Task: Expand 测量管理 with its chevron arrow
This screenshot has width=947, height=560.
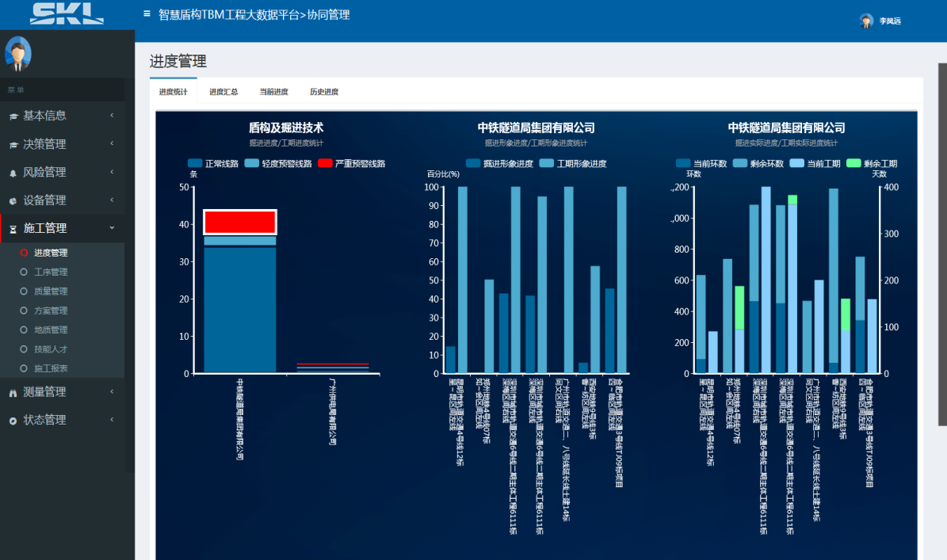Action: (x=112, y=391)
